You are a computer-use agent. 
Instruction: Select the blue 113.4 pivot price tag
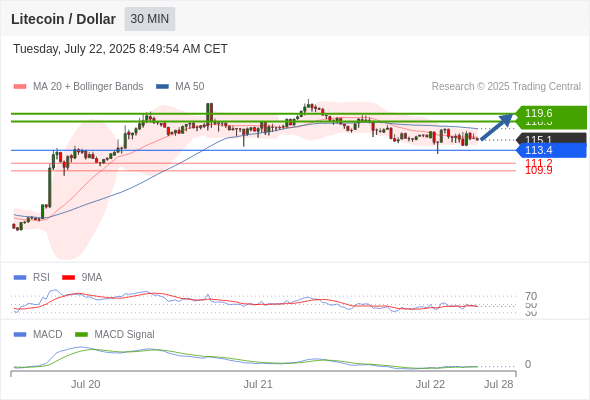[x=551, y=150]
